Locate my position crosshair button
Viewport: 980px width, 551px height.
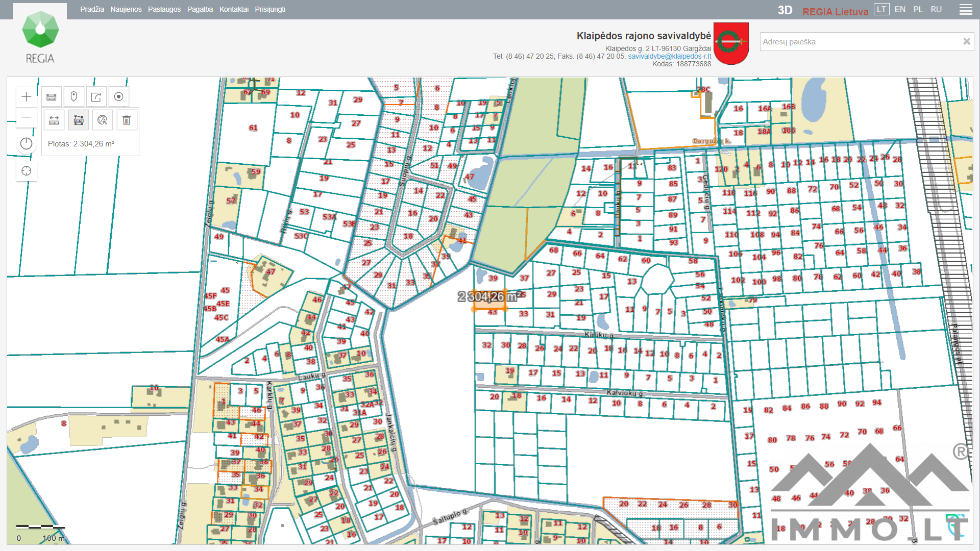(27, 171)
